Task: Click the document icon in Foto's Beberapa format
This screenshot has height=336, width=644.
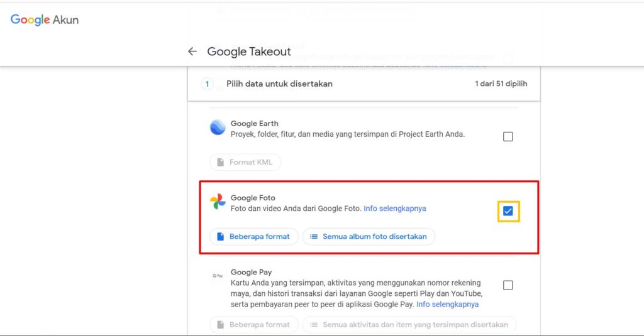Action: pos(221,236)
